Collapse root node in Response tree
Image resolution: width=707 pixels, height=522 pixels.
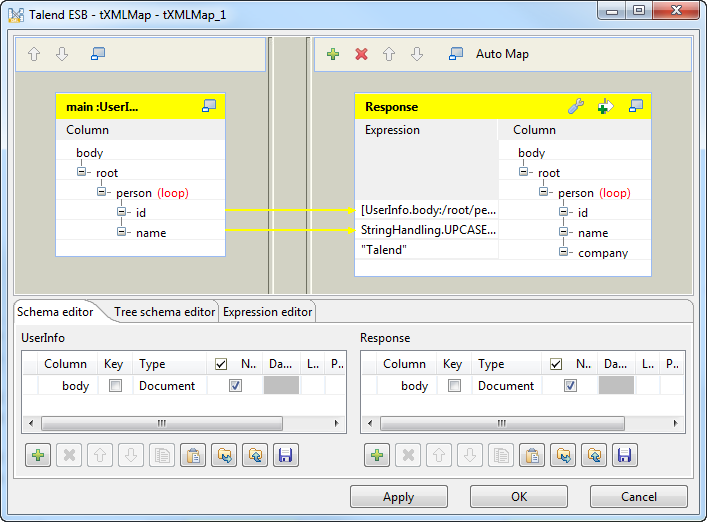(x=523, y=172)
